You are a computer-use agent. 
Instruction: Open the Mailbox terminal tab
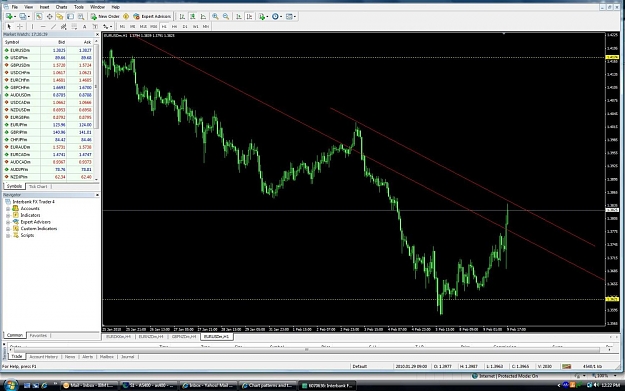[x=106, y=357]
